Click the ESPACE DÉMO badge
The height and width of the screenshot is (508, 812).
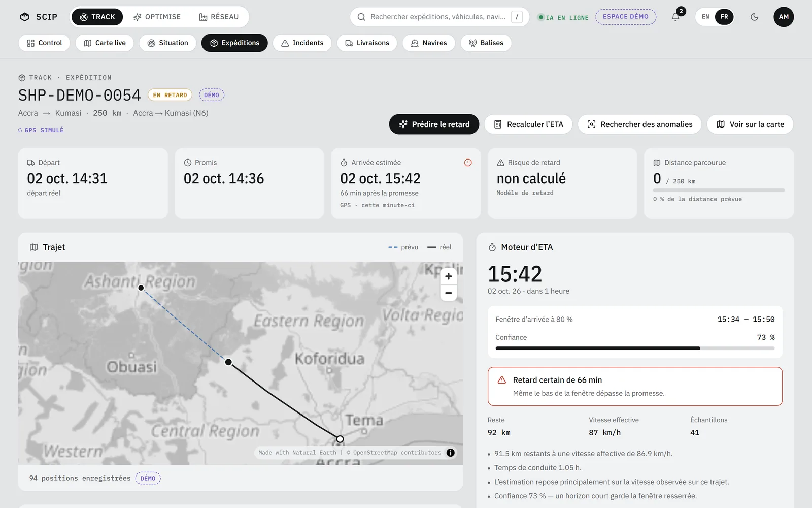[626, 17]
